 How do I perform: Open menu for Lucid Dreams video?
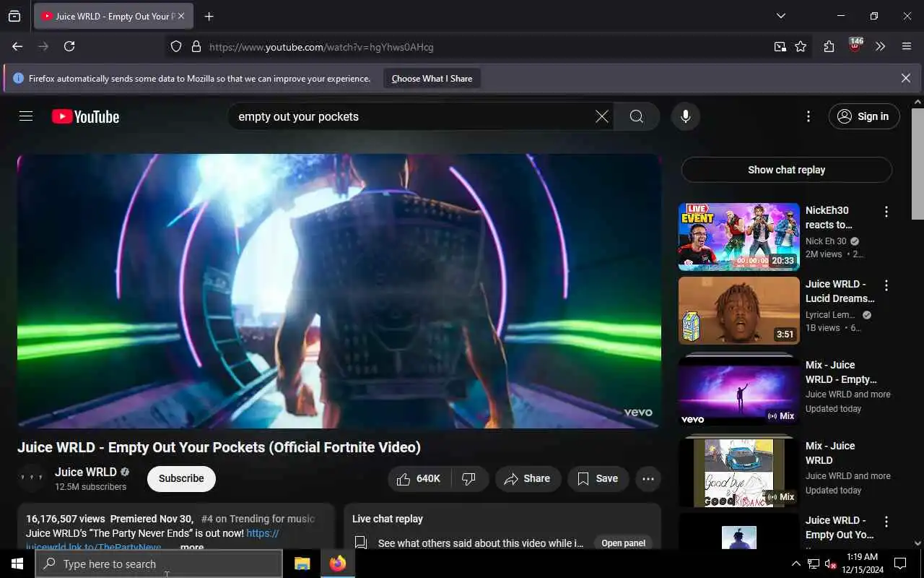(886, 285)
